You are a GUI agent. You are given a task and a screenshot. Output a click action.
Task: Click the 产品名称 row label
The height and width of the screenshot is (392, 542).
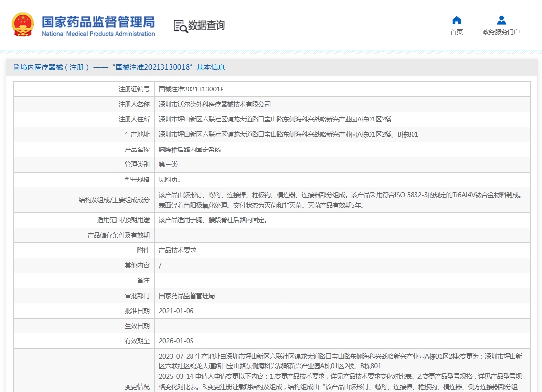pyautogui.click(x=137, y=150)
